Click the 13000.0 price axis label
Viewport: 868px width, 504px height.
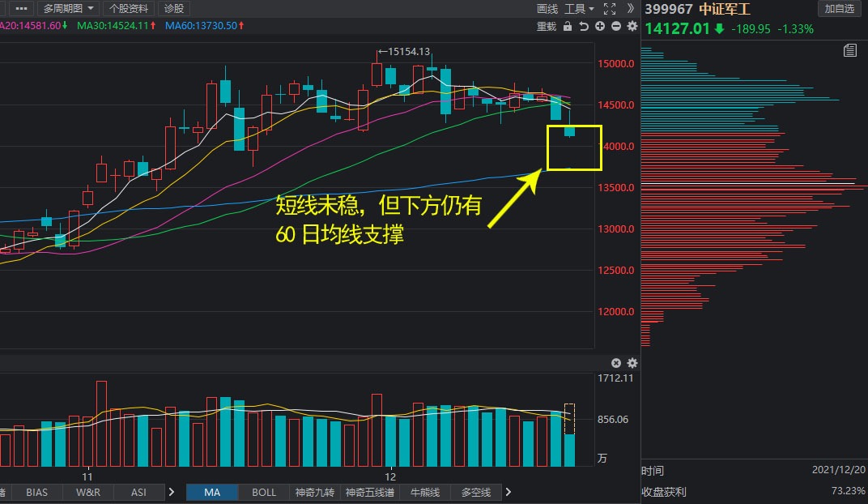point(616,229)
